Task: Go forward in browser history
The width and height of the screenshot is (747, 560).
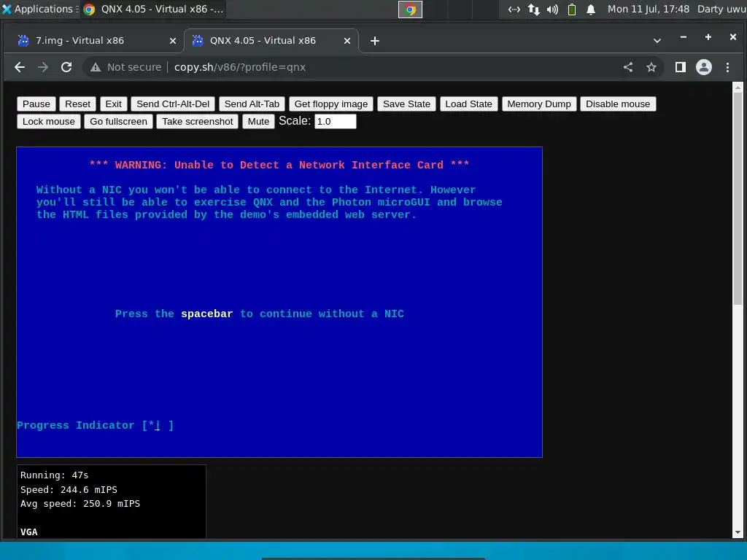Action: [x=43, y=67]
